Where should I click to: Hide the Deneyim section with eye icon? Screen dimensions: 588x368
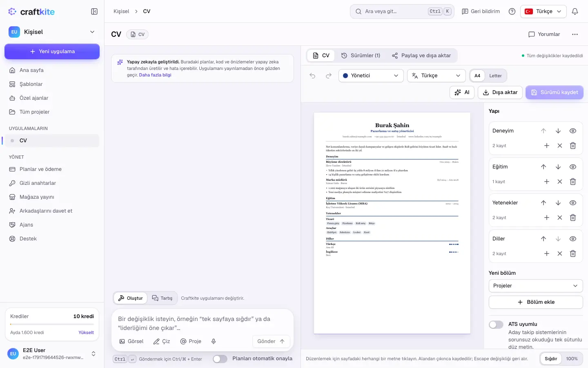[573, 131]
